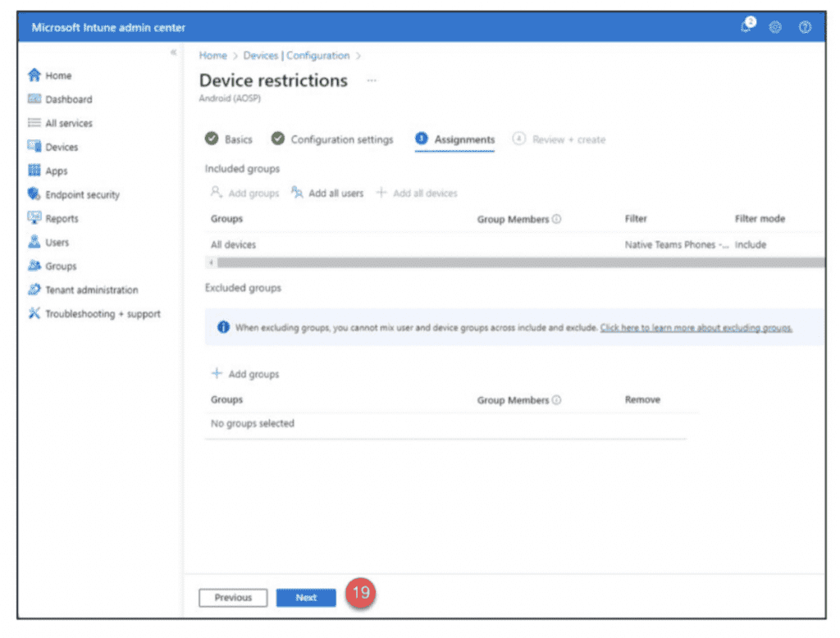The width and height of the screenshot is (840, 638).
Task: Click the Home house icon in sidebar
Action: (x=34, y=75)
